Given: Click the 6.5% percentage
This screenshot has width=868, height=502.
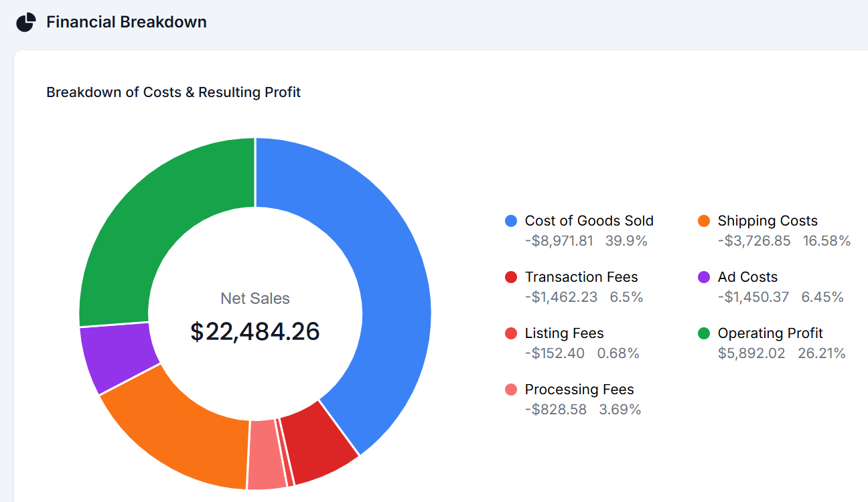Looking at the screenshot, I should click(x=626, y=297).
